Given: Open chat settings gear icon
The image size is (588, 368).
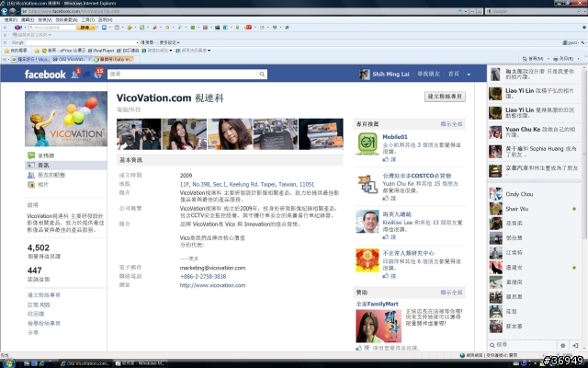Looking at the screenshot, I should (x=562, y=345).
